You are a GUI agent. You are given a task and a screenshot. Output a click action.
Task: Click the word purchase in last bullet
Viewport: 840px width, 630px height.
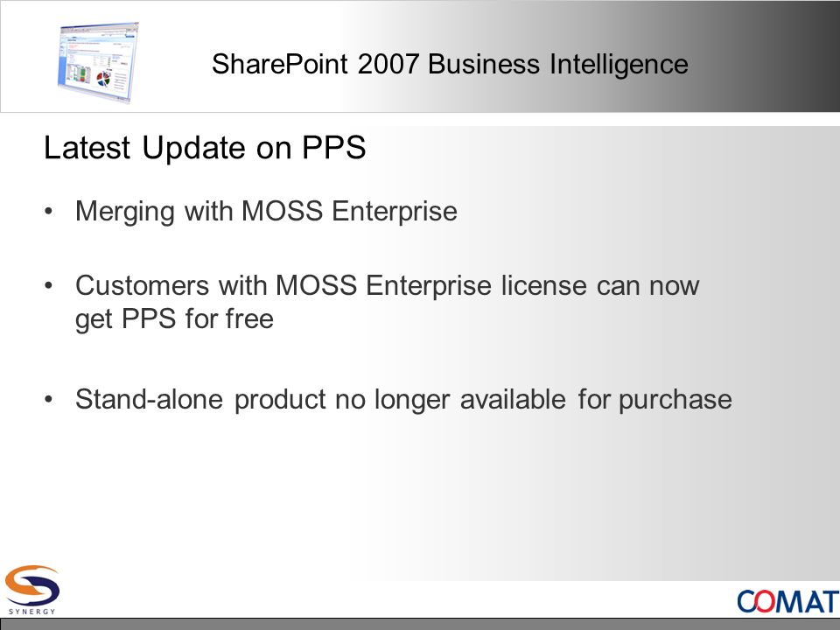point(675,401)
